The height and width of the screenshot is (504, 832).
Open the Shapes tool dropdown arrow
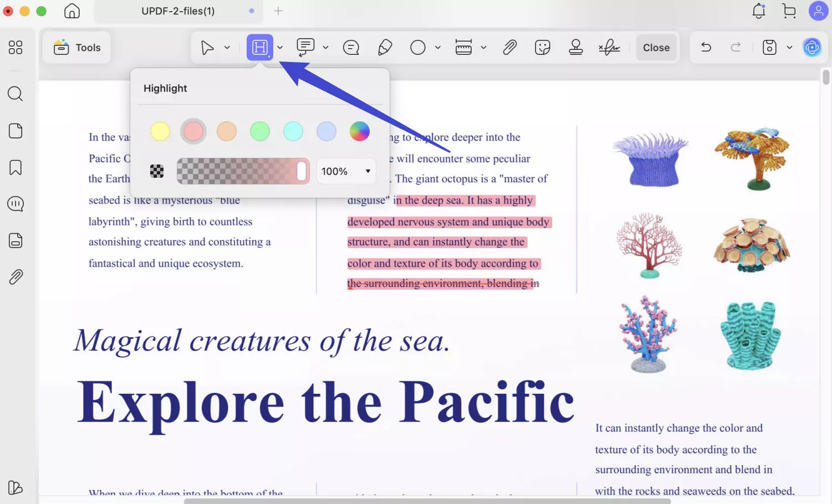click(437, 47)
